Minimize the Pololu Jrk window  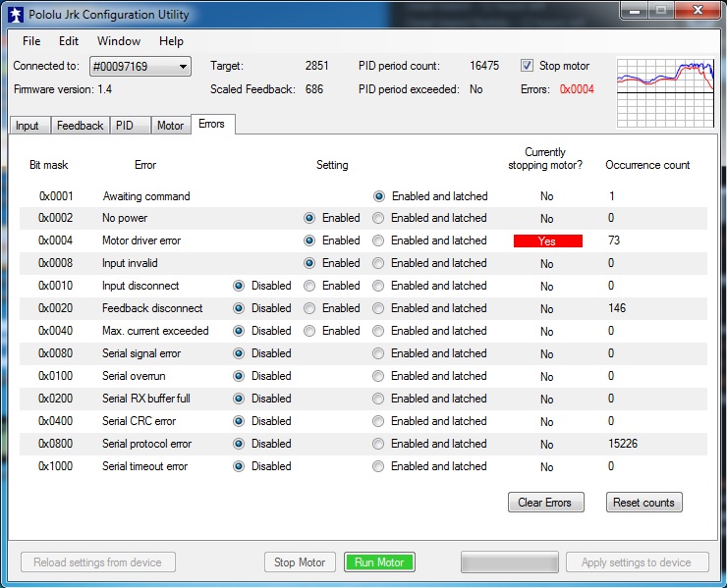(635, 11)
